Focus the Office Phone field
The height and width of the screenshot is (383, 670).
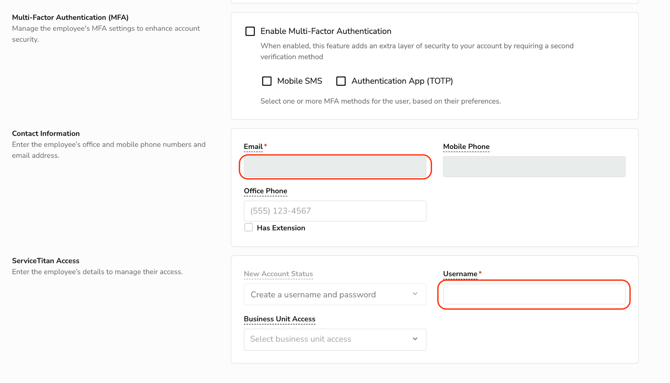(335, 211)
